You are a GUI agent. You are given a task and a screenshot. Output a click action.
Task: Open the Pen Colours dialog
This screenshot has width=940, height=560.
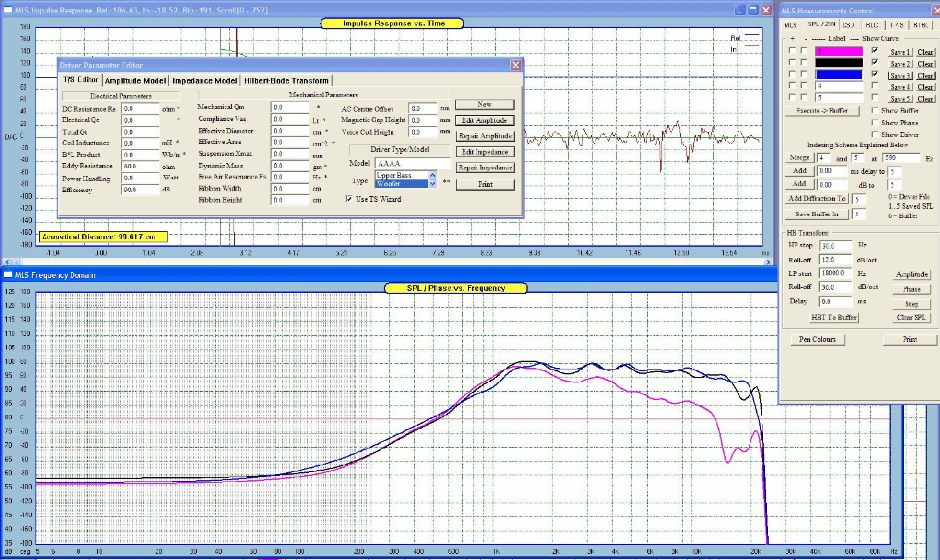point(817,339)
